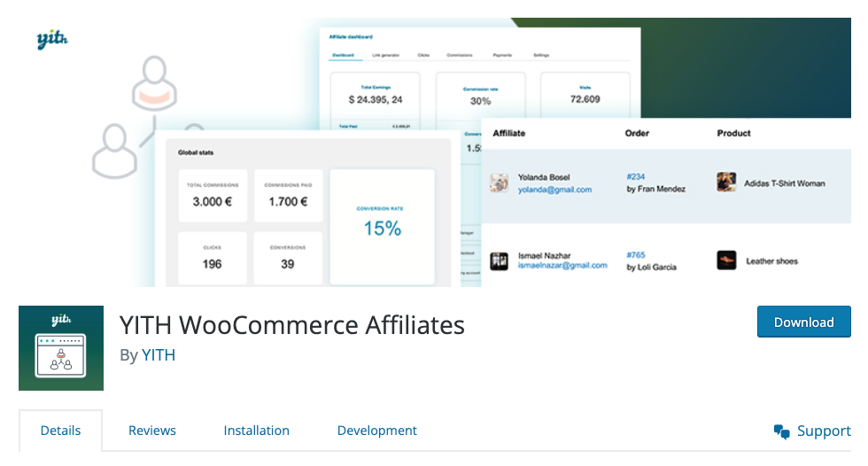
Task: Click the 196 clicks stat card
Action: [x=213, y=258]
